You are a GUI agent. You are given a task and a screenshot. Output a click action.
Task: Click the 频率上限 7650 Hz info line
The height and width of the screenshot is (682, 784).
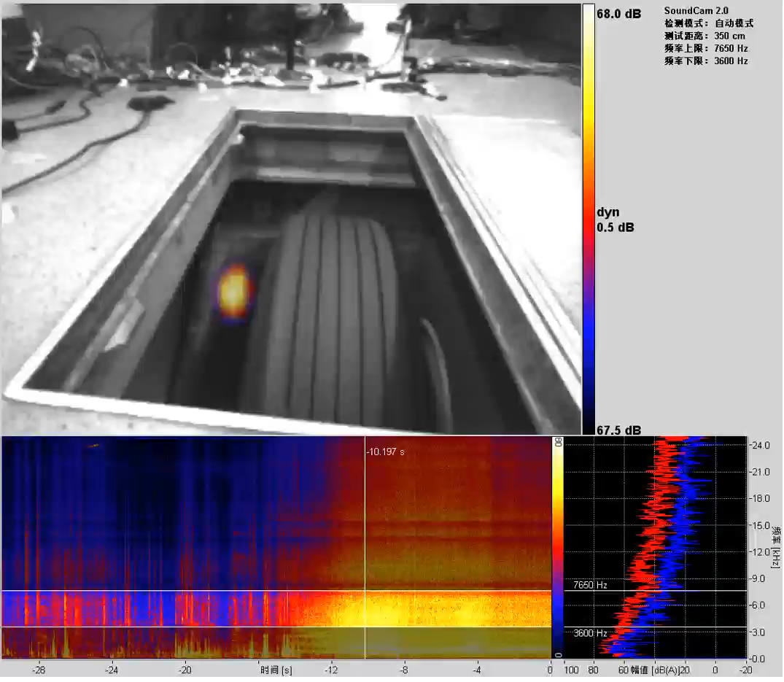pos(705,49)
